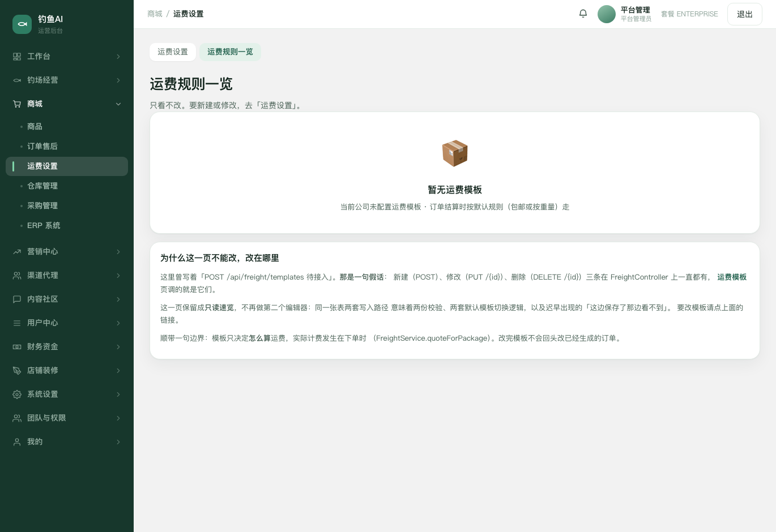Expand the 工作台 menu chevron

point(118,57)
